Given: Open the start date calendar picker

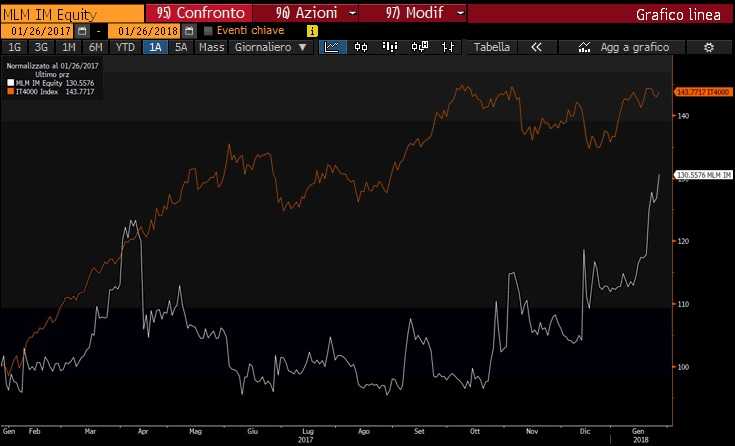Looking at the screenshot, I should pos(82,31).
